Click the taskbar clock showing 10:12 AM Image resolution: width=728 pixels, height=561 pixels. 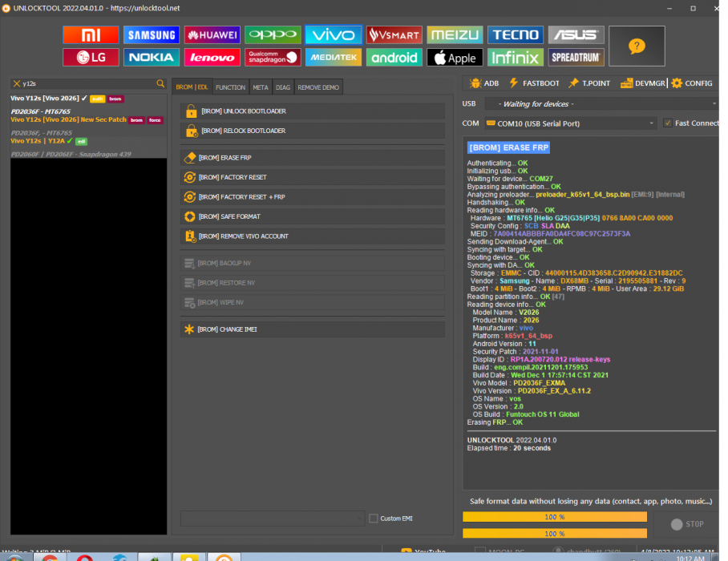click(x=690, y=559)
